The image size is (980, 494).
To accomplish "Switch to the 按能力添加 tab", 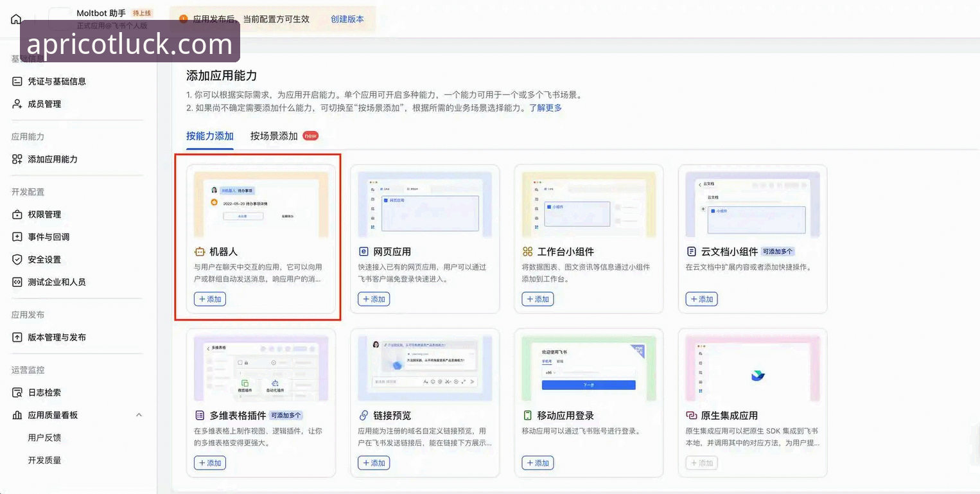I will point(210,136).
